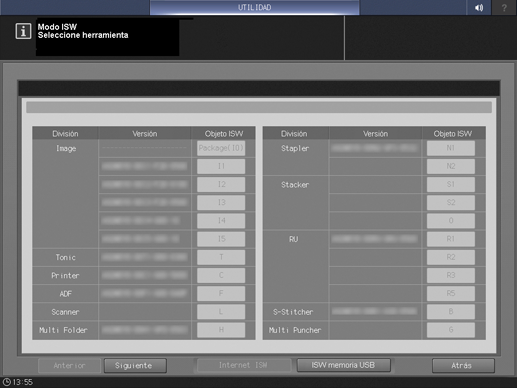Select the S1 Stacker object

click(x=451, y=184)
